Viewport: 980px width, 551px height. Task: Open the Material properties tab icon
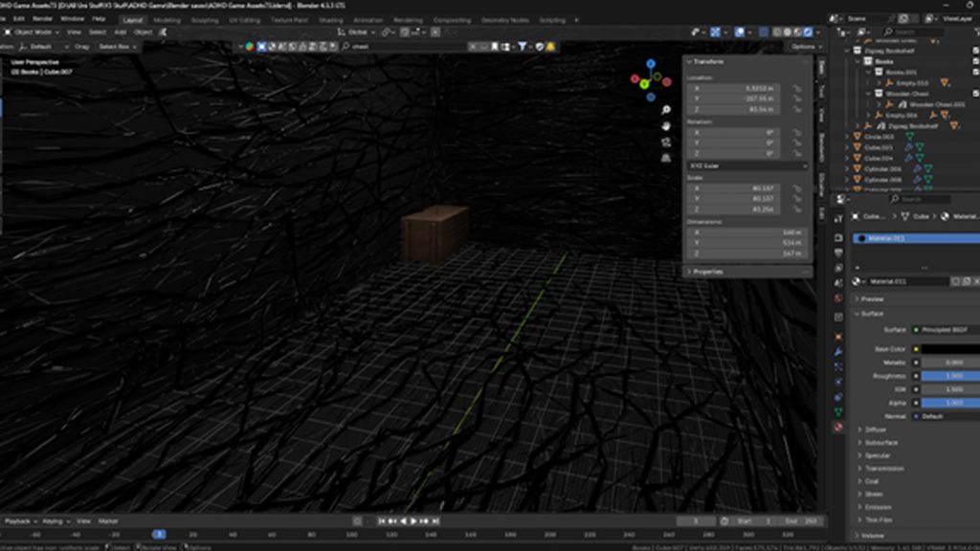click(x=839, y=428)
